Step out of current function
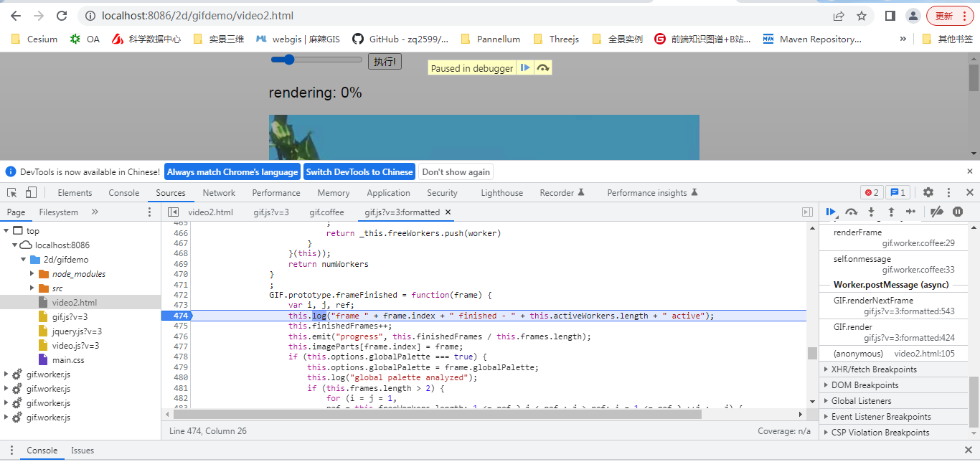Screen dimensions: 980x462 [x=891, y=212]
